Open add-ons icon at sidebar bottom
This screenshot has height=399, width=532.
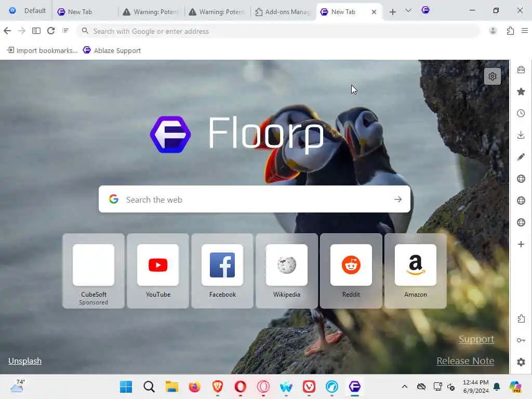click(x=521, y=318)
